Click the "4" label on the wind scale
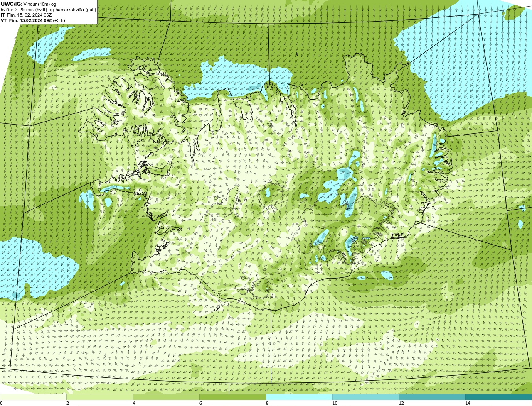The image size is (532, 406). (x=134, y=403)
